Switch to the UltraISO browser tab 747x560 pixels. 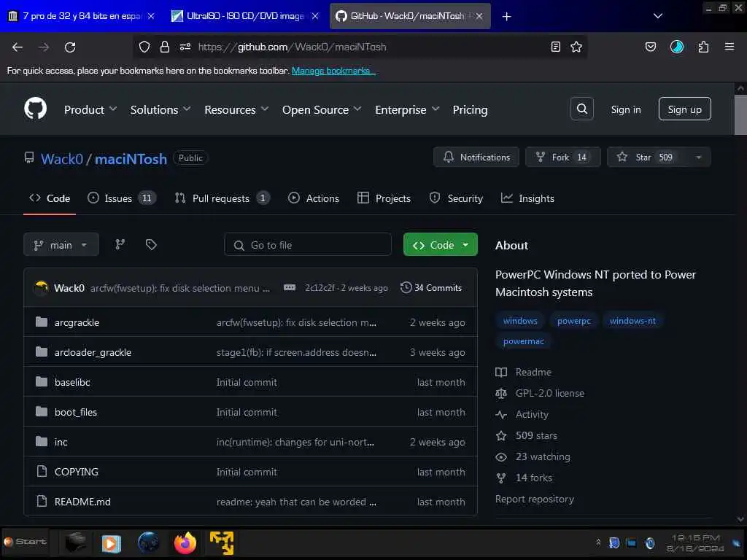point(245,16)
